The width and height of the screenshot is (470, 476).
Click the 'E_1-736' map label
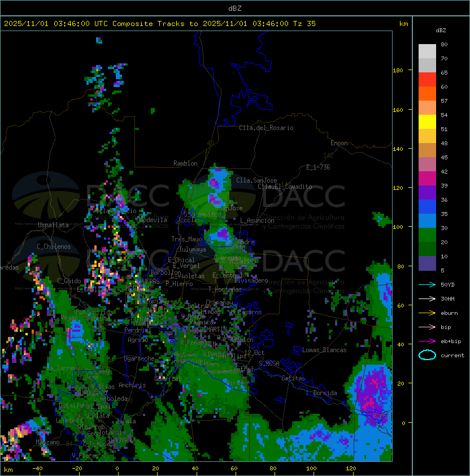pos(318,167)
